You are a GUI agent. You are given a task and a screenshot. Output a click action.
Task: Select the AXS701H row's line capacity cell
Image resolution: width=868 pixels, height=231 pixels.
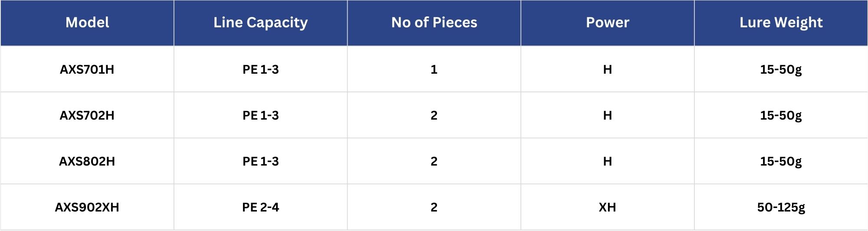pos(260,69)
